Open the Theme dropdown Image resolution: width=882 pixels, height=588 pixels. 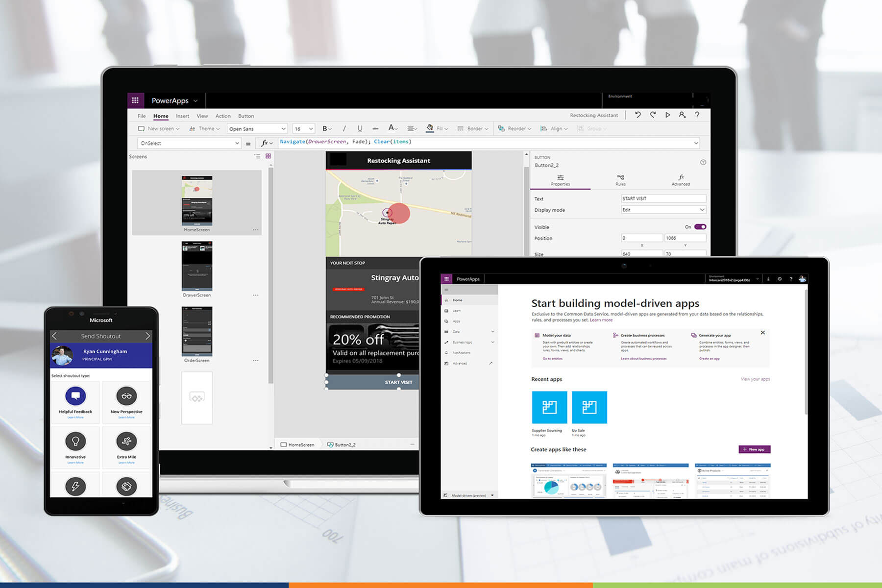(x=204, y=129)
